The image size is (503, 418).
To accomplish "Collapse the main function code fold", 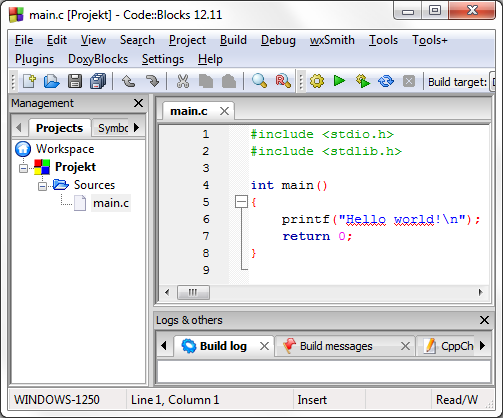I will point(241,202).
